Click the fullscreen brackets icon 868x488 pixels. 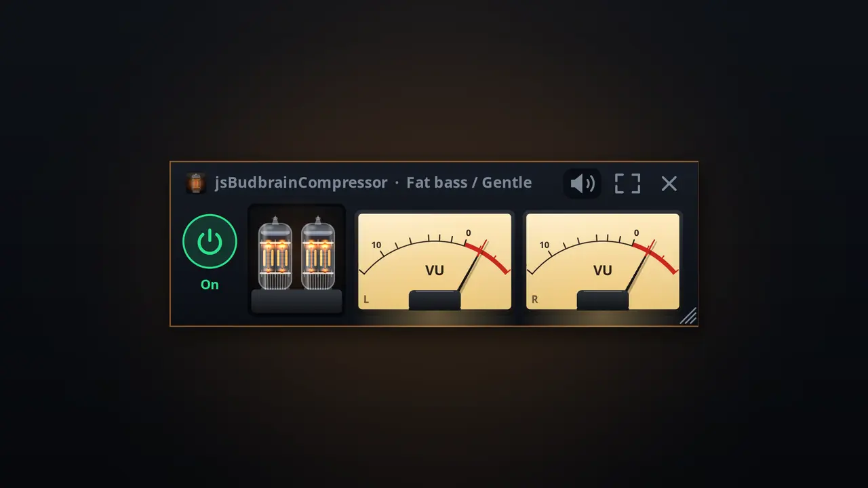coord(627,183)
